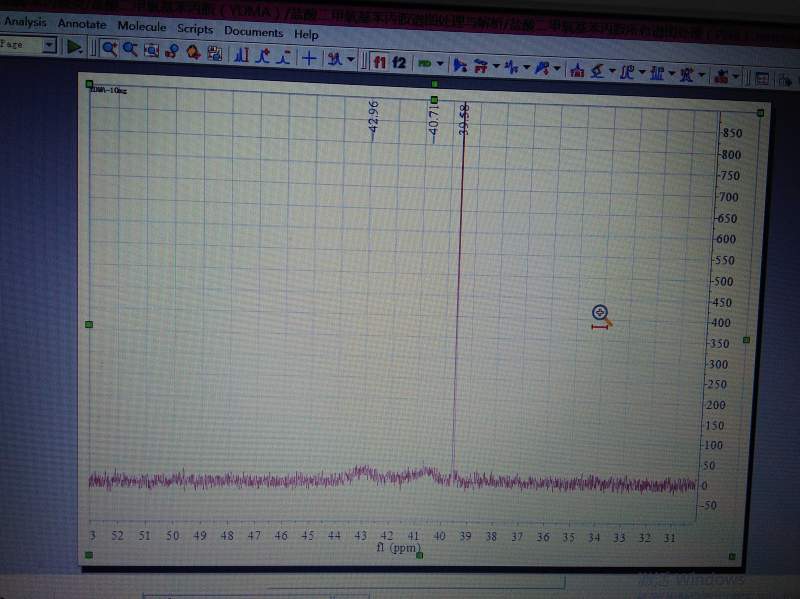Expand the Line Fitting dropdown arrow
This screenshot has width=800, height=599.
coord(702,75)
